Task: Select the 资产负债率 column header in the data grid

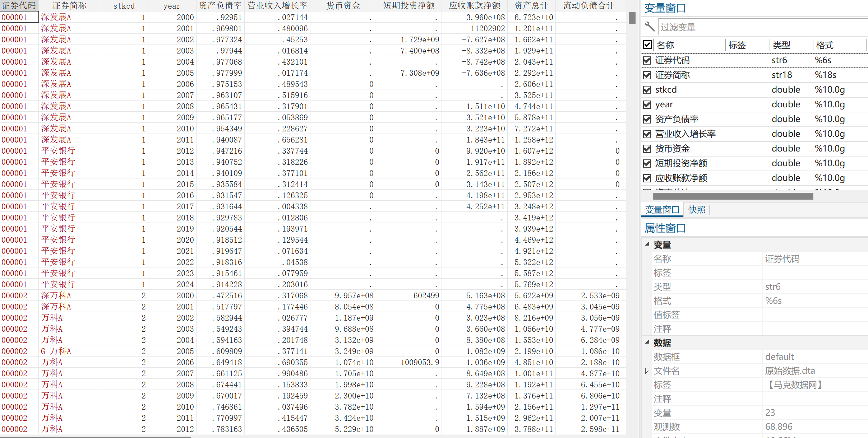Action: pyautogui.click(x=220, y=6)
